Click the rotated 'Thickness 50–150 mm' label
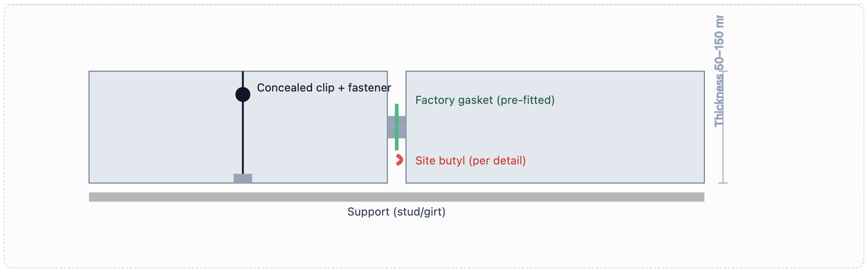The width and height of the screenshot is (868, 272). pos(719,71)
